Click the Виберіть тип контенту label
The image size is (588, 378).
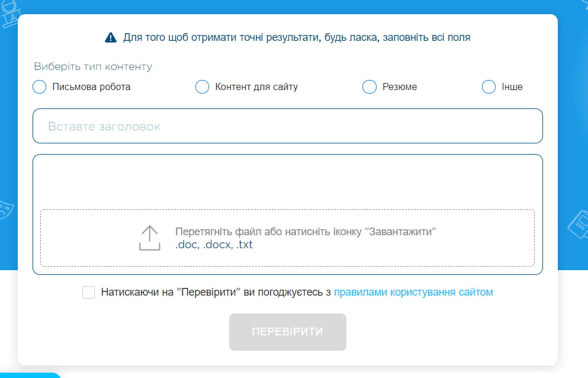(92, 66)
